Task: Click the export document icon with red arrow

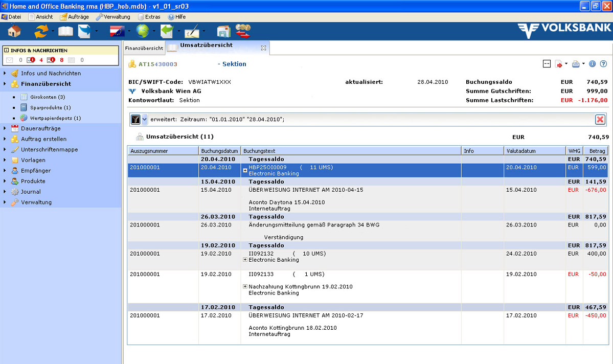Action: [559, 64]
